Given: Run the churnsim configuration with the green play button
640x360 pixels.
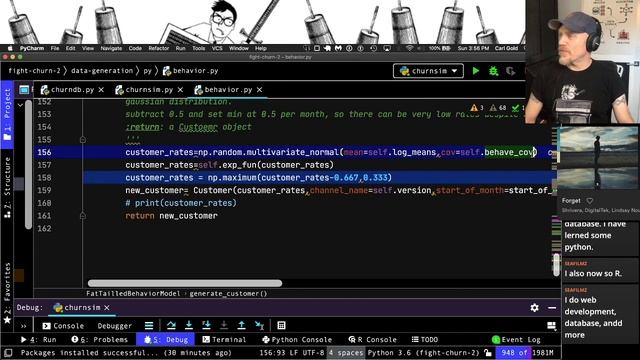Looking at the screenshot, I should [x=476, y=71].
